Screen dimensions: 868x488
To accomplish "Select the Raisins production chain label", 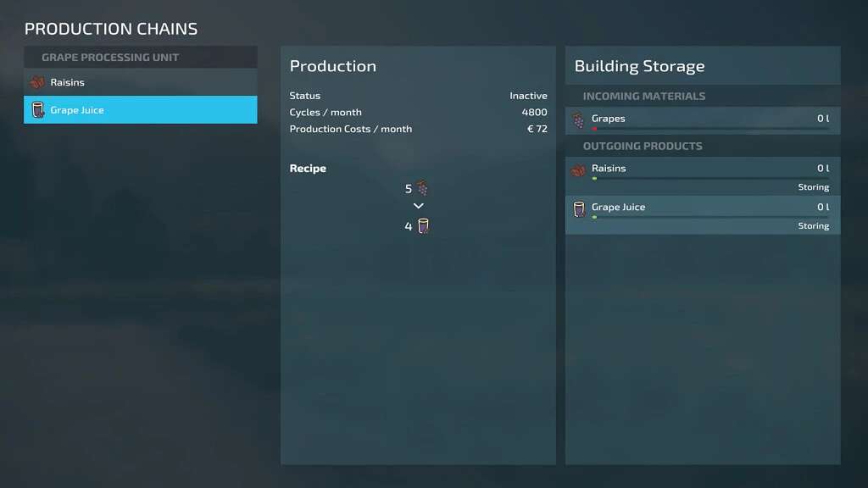I will (x=67, y=83).
